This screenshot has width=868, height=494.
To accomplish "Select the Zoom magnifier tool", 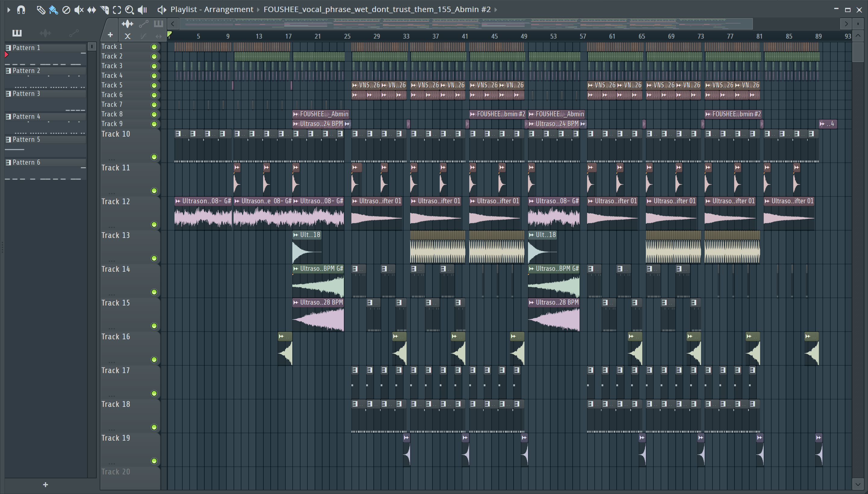I will pyautogui.click(x=129, y=10).
